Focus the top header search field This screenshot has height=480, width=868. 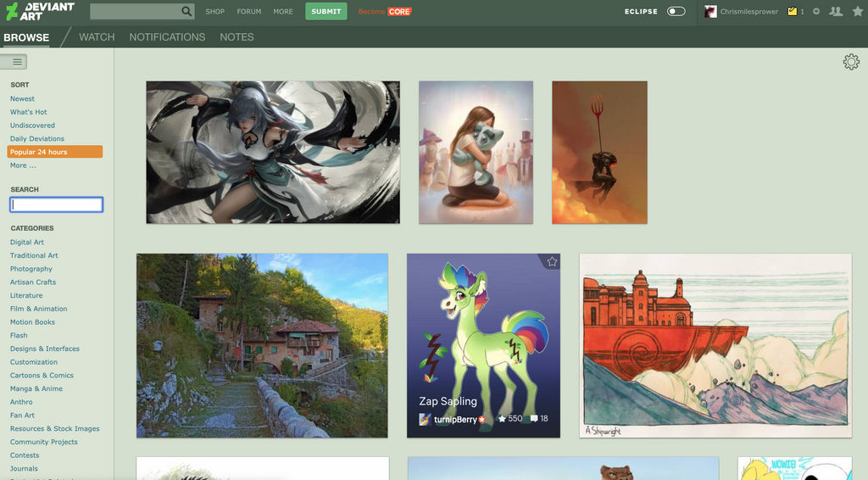136,11
